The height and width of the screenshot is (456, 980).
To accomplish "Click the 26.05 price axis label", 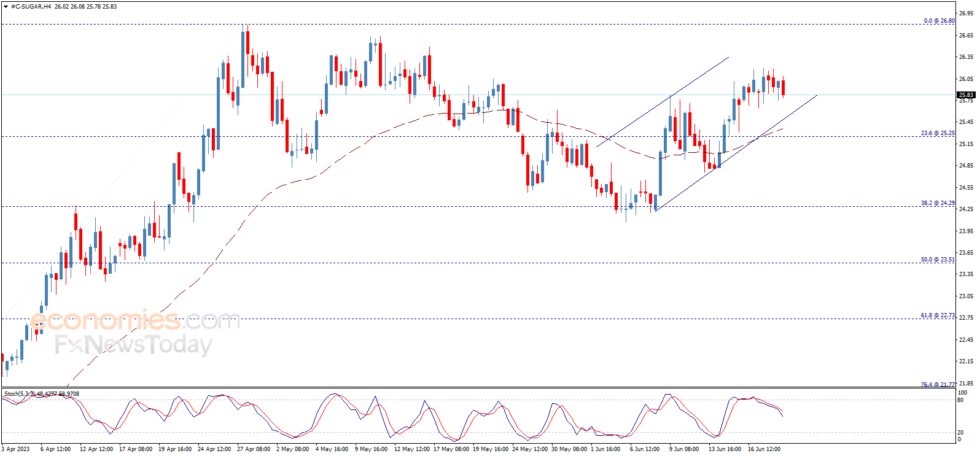I will 966,79.
